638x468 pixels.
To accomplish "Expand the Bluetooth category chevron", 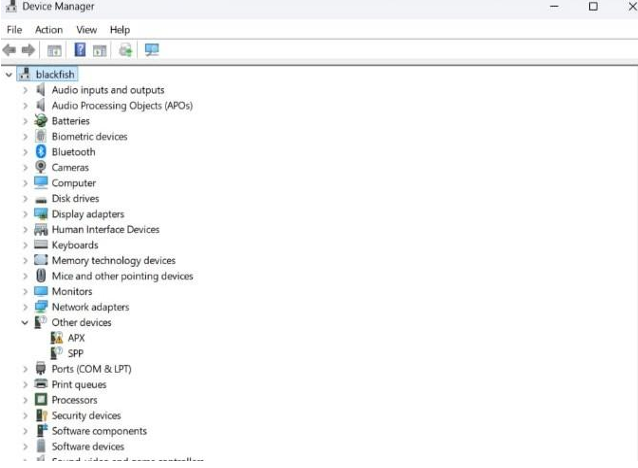I will pos(25,152).
